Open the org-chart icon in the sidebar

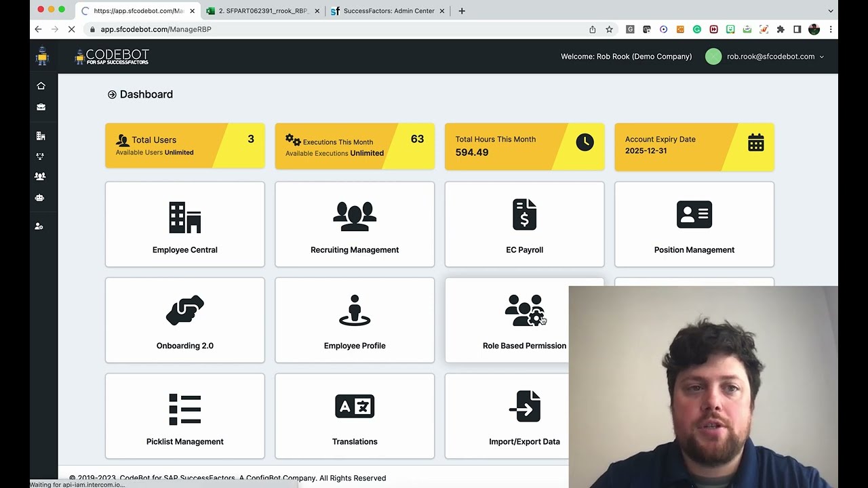pyautogui.click(x=41, y=157)
